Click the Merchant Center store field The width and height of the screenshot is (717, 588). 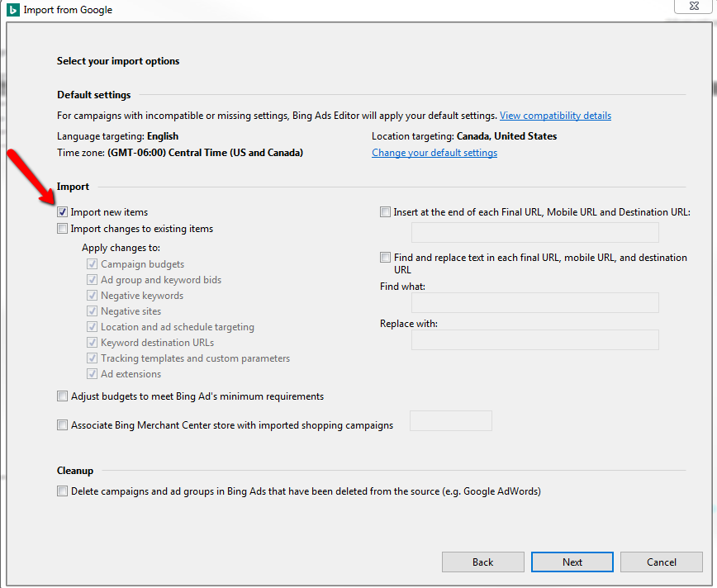coord(451,420)
